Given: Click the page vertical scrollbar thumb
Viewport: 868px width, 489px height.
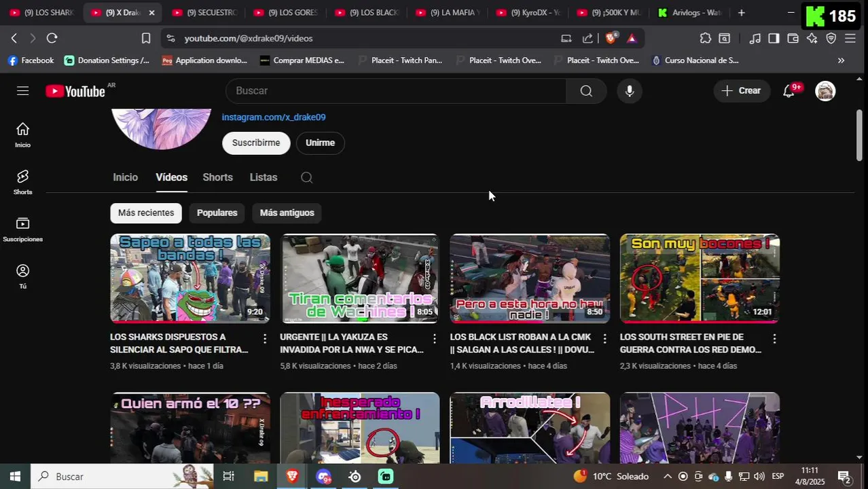Looking at the screenshot, I should pyautogui.click(x=859, y=134).
